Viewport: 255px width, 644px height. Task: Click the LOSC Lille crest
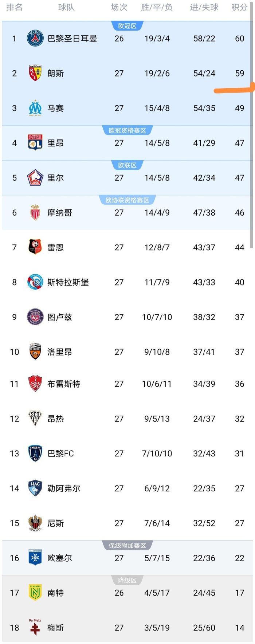[35, 178]
